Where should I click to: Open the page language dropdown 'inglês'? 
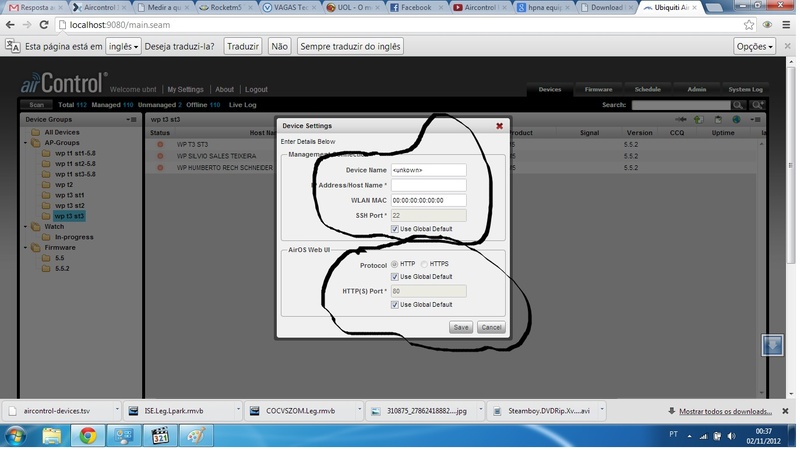pyautogui.click(x=123, y=46)
